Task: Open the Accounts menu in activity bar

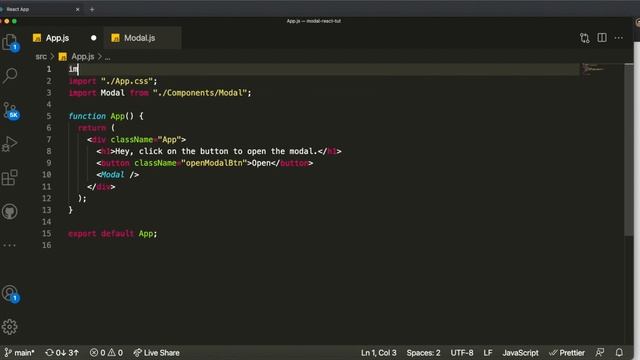Action: tap(11, 293)
